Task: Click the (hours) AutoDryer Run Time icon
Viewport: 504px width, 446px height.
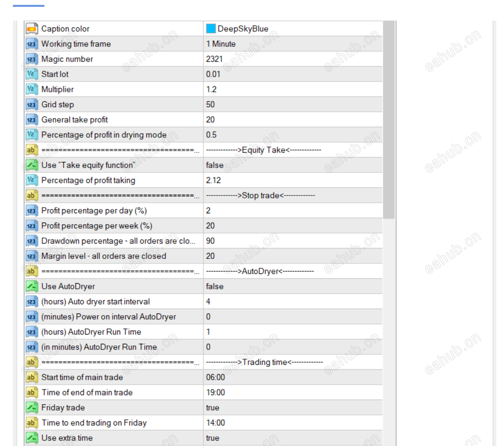Action: 31,332
